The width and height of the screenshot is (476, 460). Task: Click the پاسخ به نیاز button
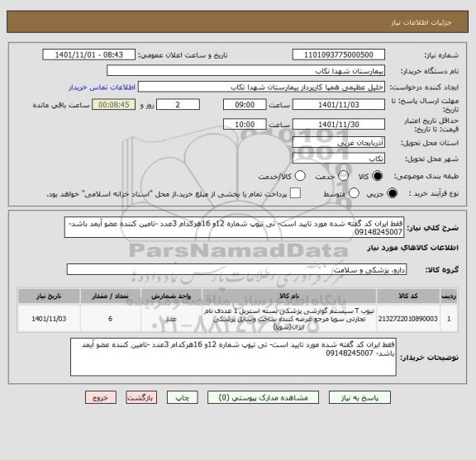(x=359, y=397)
